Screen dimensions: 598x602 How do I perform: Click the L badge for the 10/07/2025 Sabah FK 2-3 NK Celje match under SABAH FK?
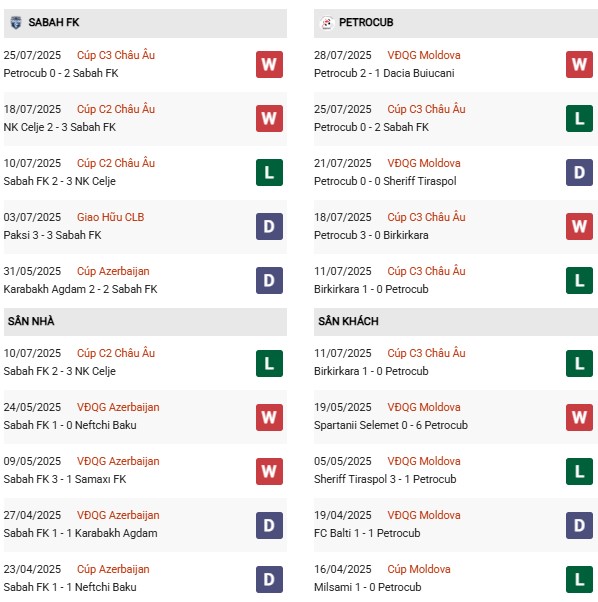(269, 172)
